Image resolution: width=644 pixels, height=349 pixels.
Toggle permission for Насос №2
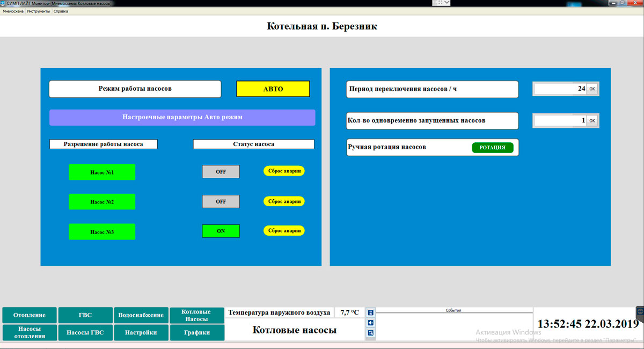pyautogui.click(x=102, y=202)
